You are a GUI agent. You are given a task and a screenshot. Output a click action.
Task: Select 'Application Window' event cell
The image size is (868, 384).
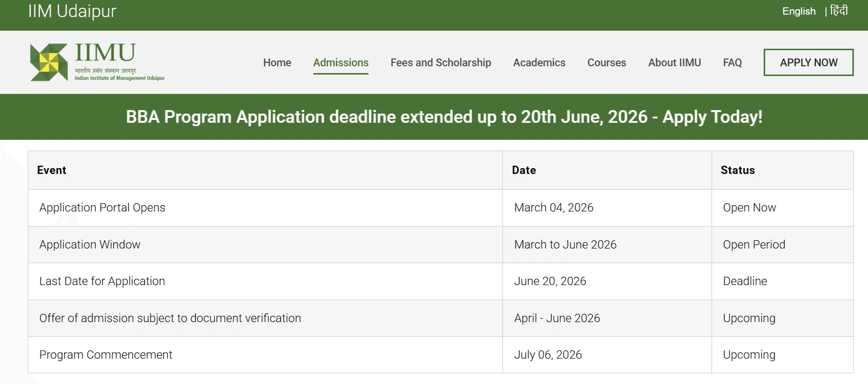click(x=265, y=245)
